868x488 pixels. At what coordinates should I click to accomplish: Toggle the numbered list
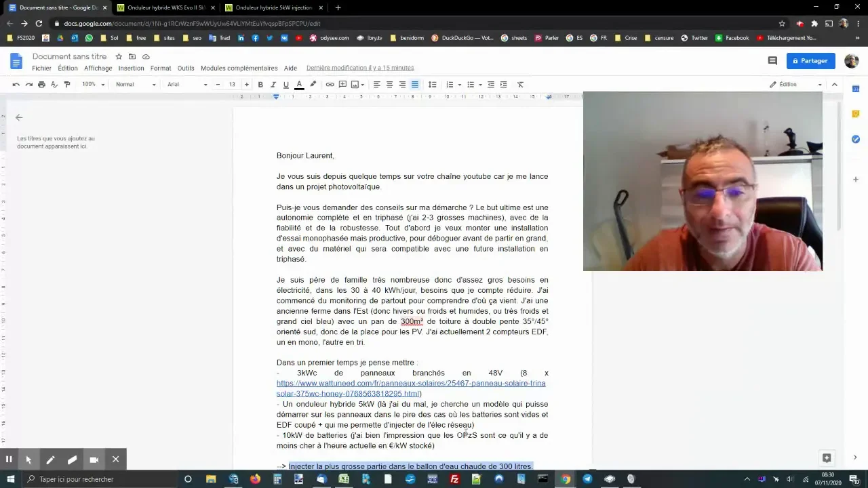click(x=450, y=85)
